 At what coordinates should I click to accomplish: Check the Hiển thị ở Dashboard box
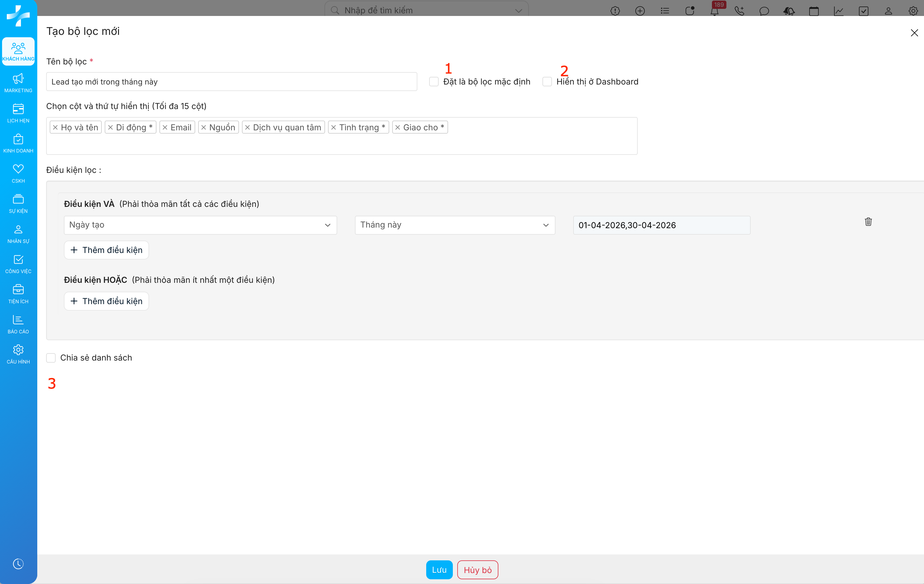click(x=547, y=82)
